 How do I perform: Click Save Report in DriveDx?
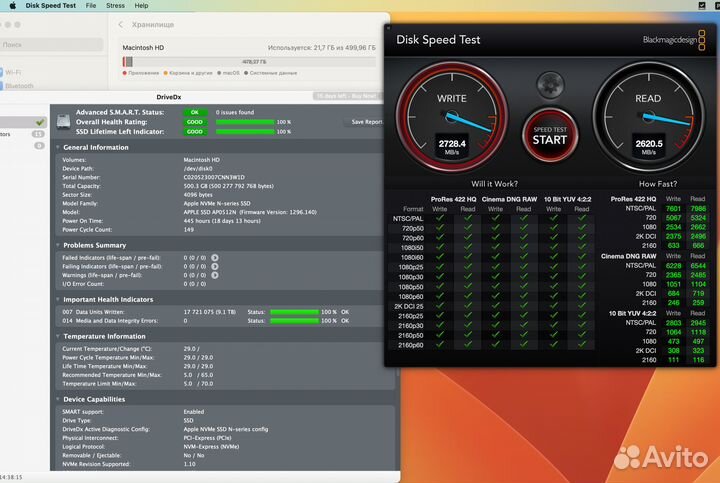click(366, 122)
